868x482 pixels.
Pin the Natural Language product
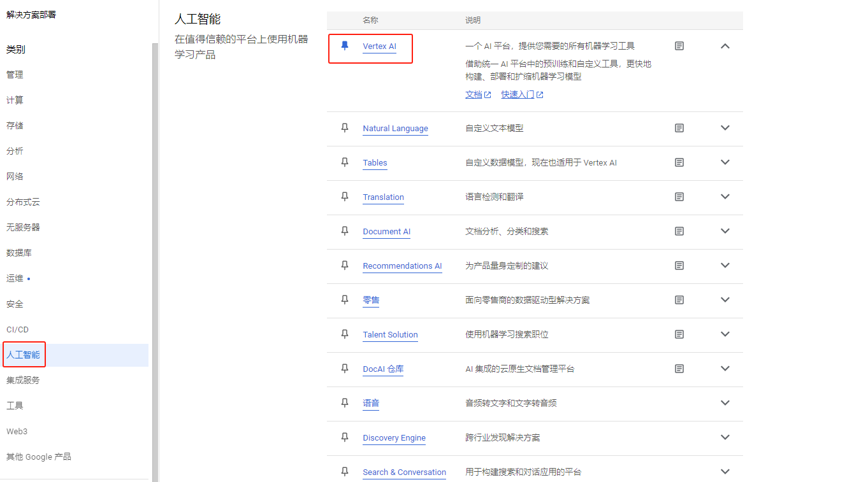tap(345, 128)
